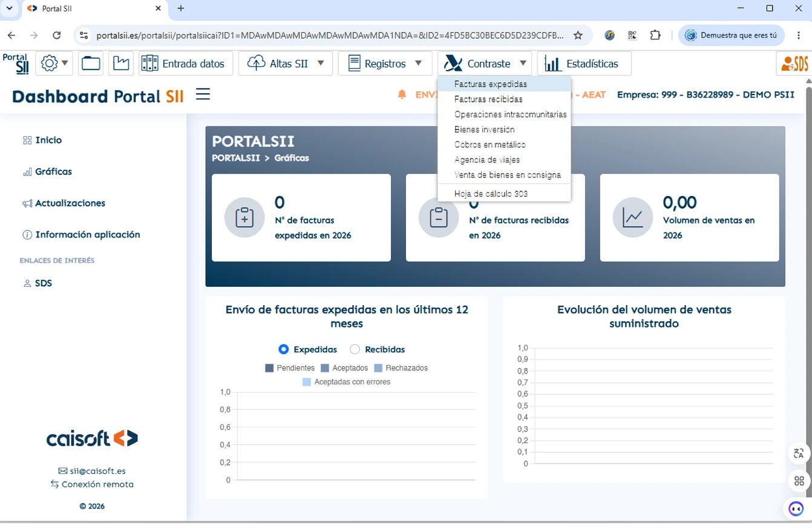Viewport: 812px width, 529px height.
Task: Open the SDS support icon
Action: pyautogui.click(x=794, y=64)
